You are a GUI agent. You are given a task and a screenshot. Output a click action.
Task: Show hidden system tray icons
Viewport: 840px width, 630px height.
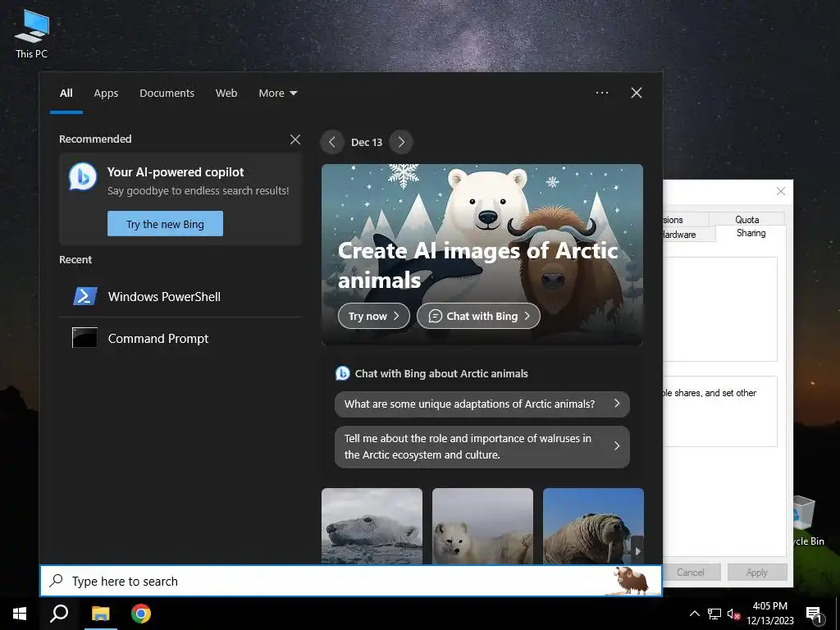(x=694, y=614)
